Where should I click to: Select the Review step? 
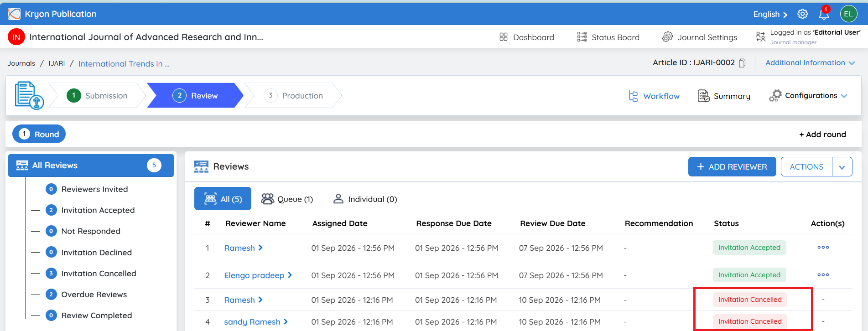click(195, 96)
